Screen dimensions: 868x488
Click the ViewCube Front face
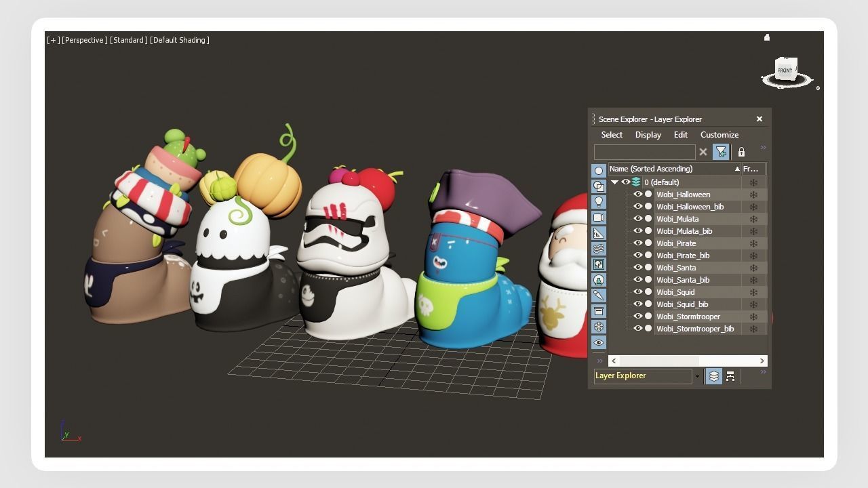pyautogui.click(x=785, y=70)
